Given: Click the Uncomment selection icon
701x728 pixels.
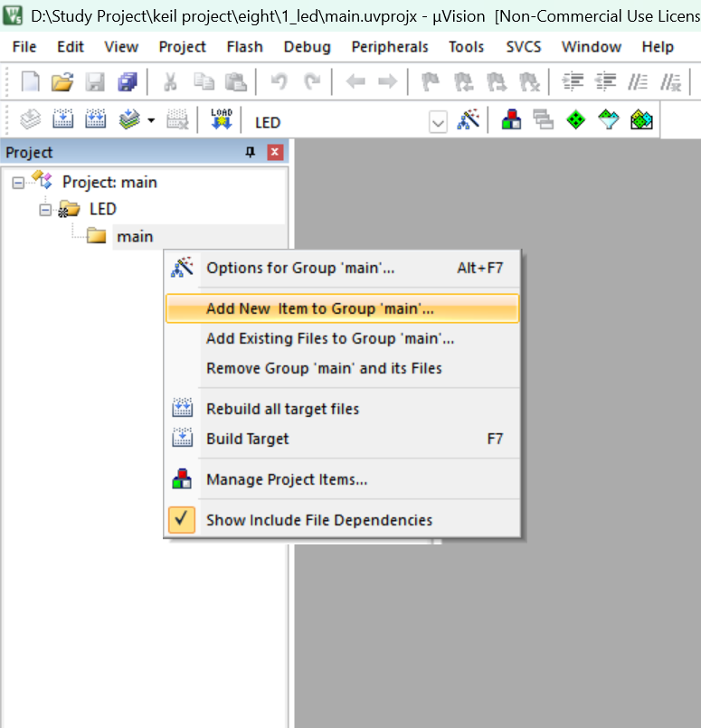Looking at the screenshot, I should (671, 82).
